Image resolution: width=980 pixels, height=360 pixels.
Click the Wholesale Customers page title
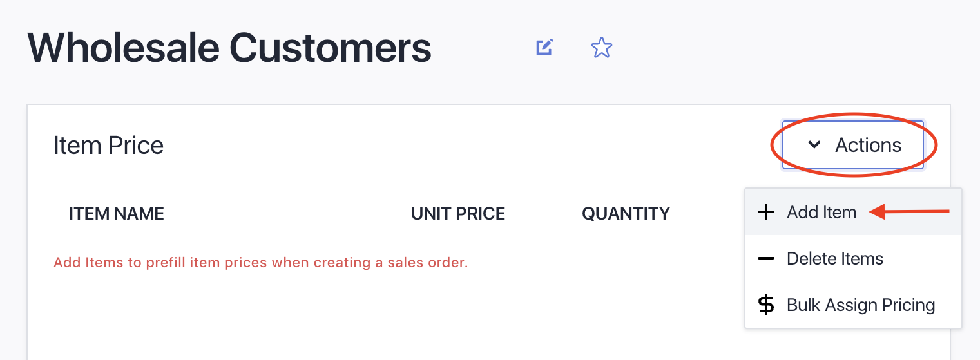tap(229, 48)
